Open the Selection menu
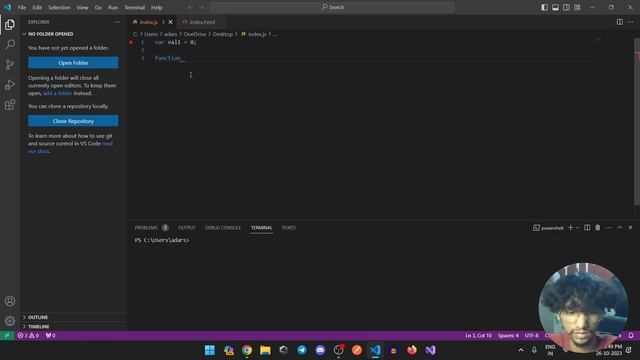 pyautogui.click(x=59, y=7)
